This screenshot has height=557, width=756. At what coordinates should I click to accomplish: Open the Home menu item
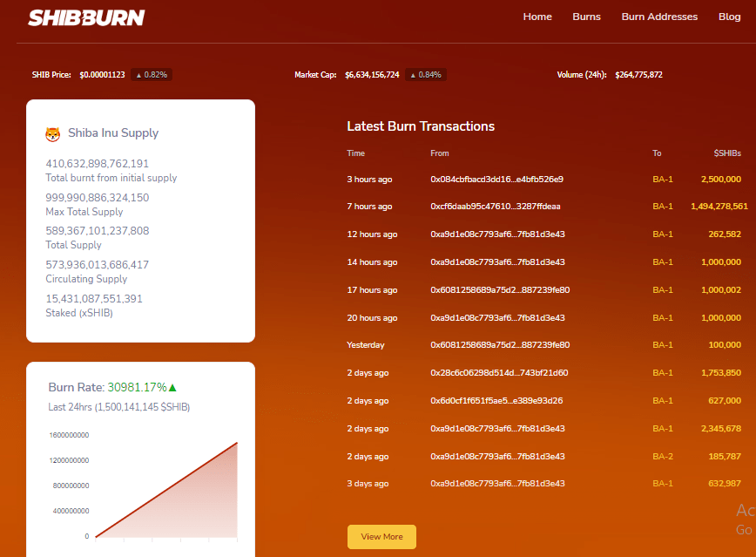[537, 17]
